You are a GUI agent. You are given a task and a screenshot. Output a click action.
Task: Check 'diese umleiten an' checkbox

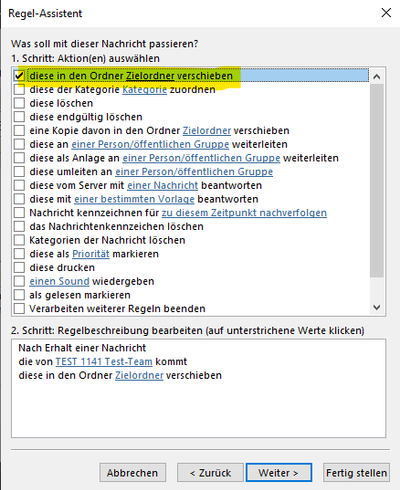tap(19, 172)
